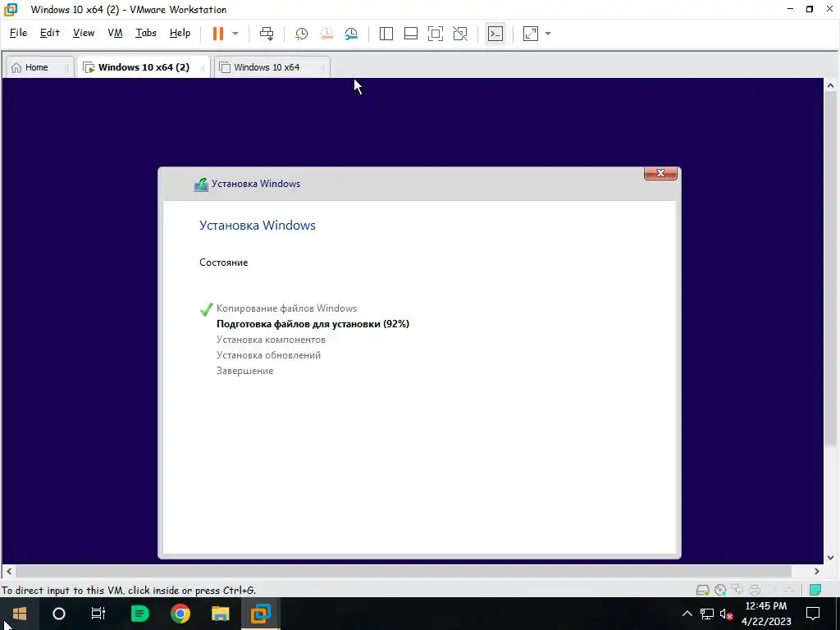This screenshot has width=840, height=630.
Task: Open the VM menu
Action: 115,33
